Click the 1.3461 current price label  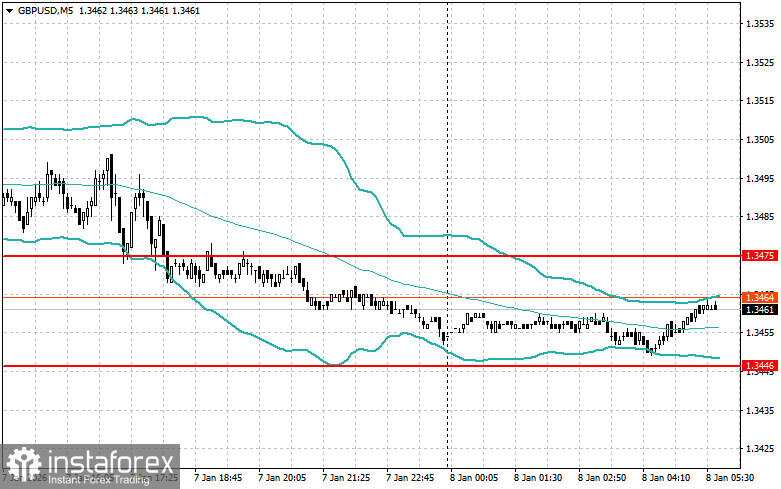[x=760, y=310]
